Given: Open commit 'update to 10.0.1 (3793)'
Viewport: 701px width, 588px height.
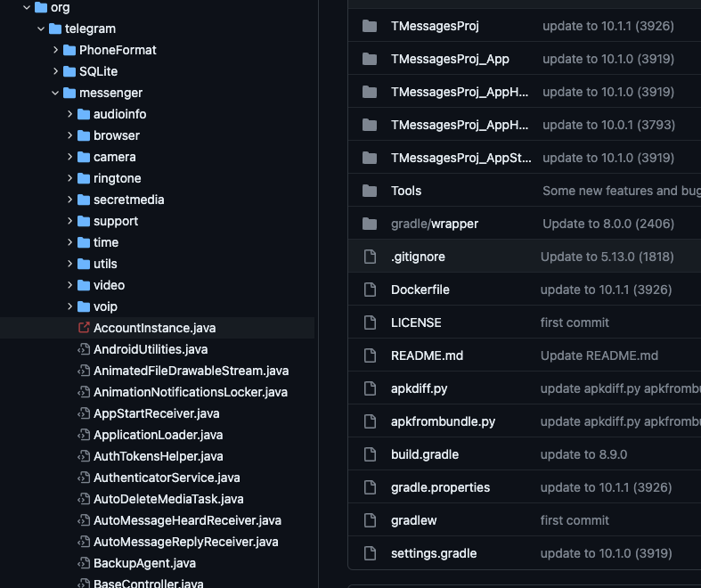Looking at the screenshot, I should [x=609, y=125].
